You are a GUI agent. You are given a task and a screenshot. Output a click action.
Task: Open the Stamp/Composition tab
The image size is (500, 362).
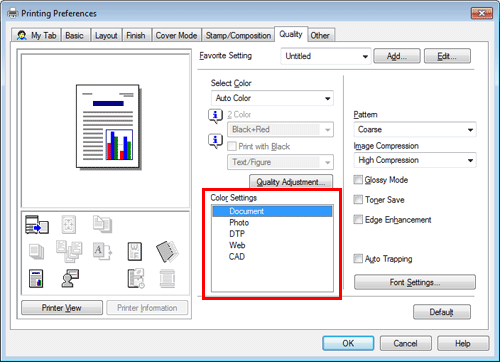(x=238, y=35)
